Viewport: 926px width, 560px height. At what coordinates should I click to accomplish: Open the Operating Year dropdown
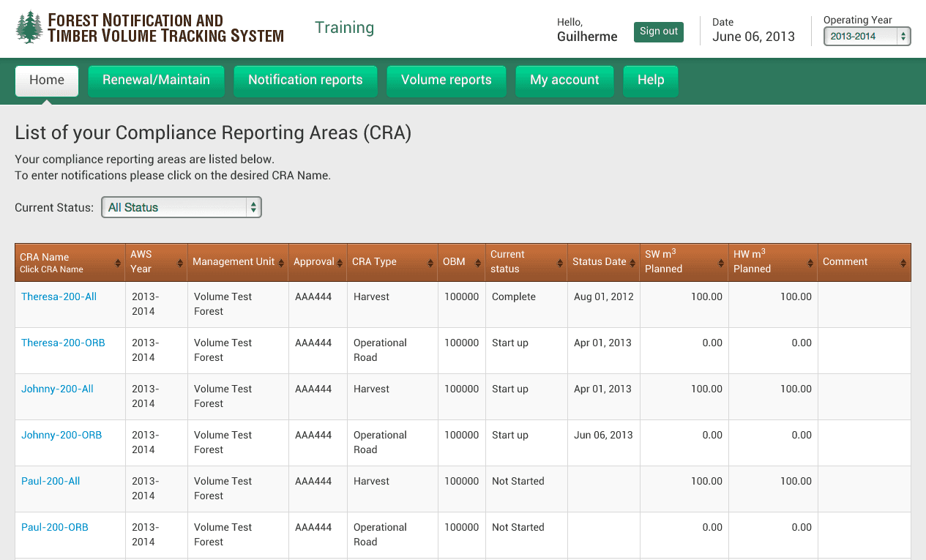tap(867, 36)
